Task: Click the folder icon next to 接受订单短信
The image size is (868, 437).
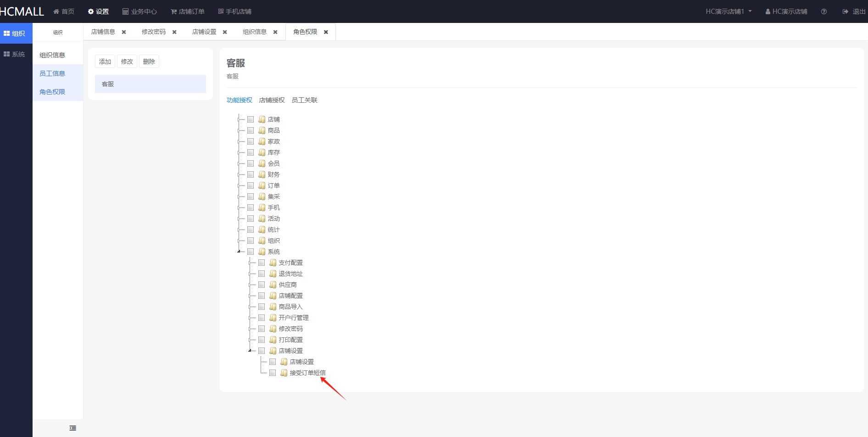Action: pyautogui.click(x=284, y=373)
